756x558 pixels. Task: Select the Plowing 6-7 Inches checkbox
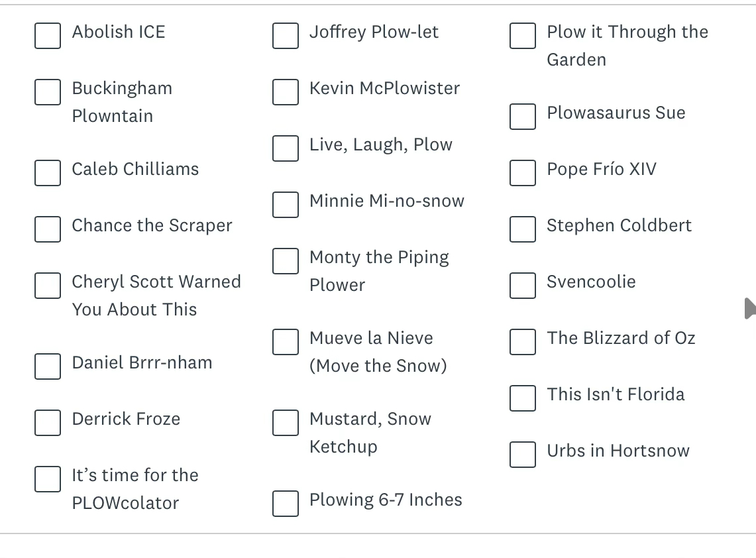click(x=286, y=504)
